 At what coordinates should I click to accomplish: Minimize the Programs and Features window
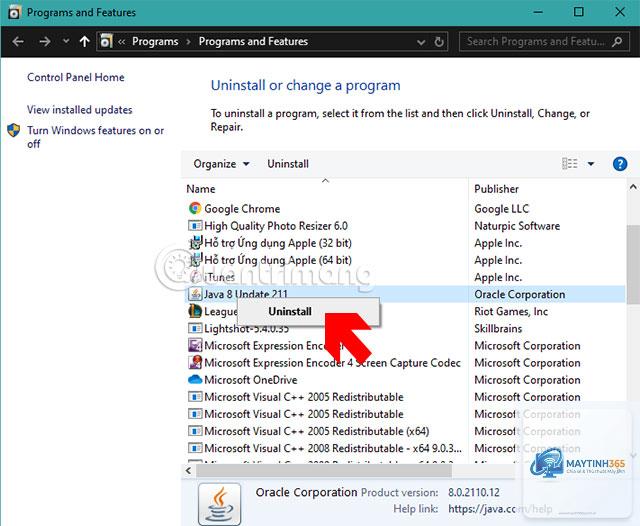538,12
